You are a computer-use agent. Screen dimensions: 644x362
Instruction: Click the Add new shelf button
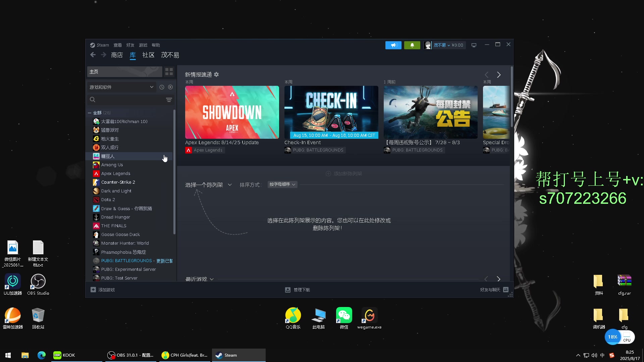pos(344,174)
